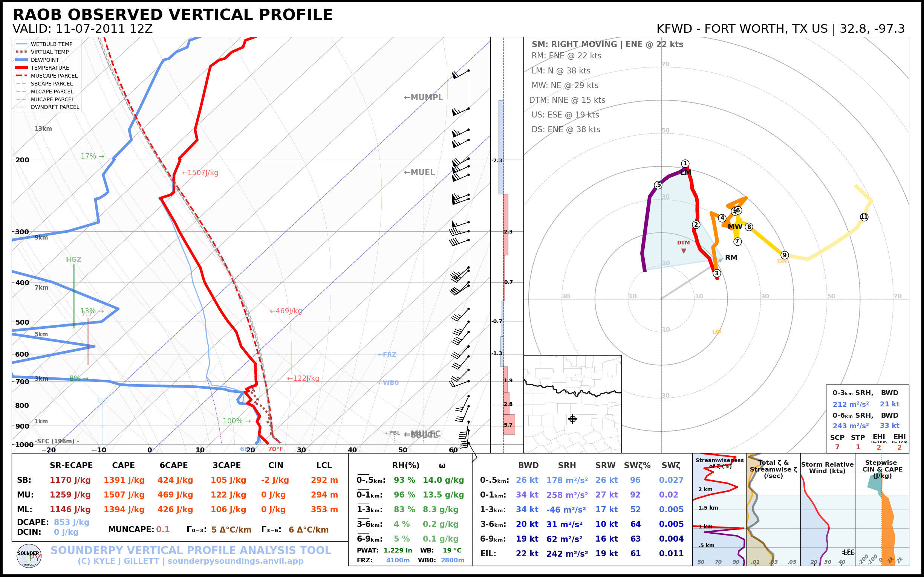This screenshot has height=577, width=924.
Task: Click the RM storm motion label
Action: tap(731, 258)
